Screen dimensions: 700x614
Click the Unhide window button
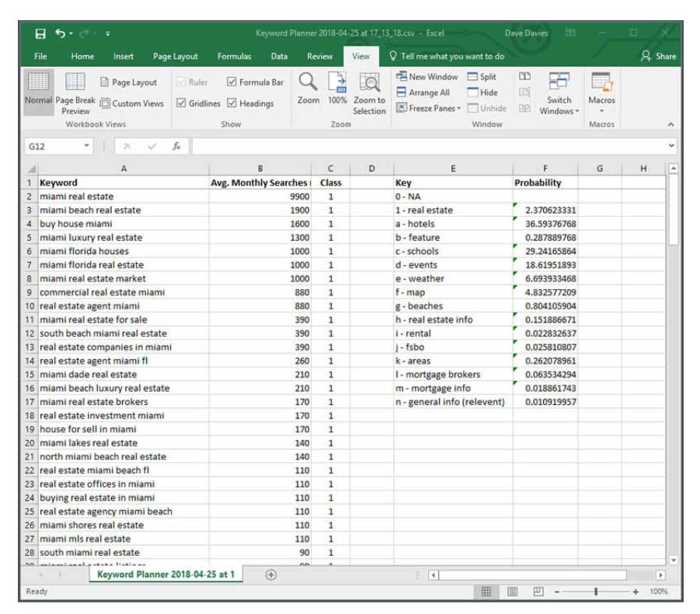(x=486, y=108)
